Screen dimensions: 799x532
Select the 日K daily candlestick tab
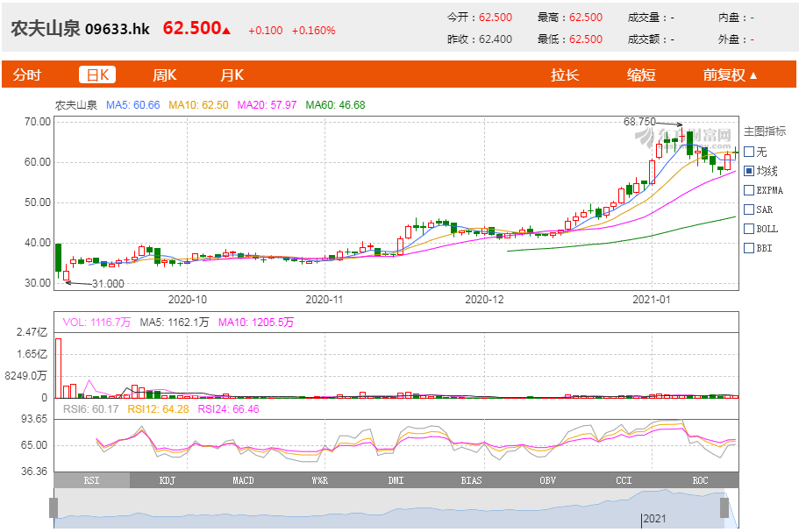97,74
